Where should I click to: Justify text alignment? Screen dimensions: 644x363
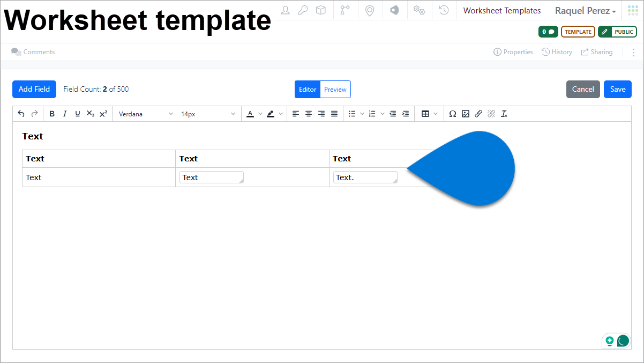coord(334,114)
